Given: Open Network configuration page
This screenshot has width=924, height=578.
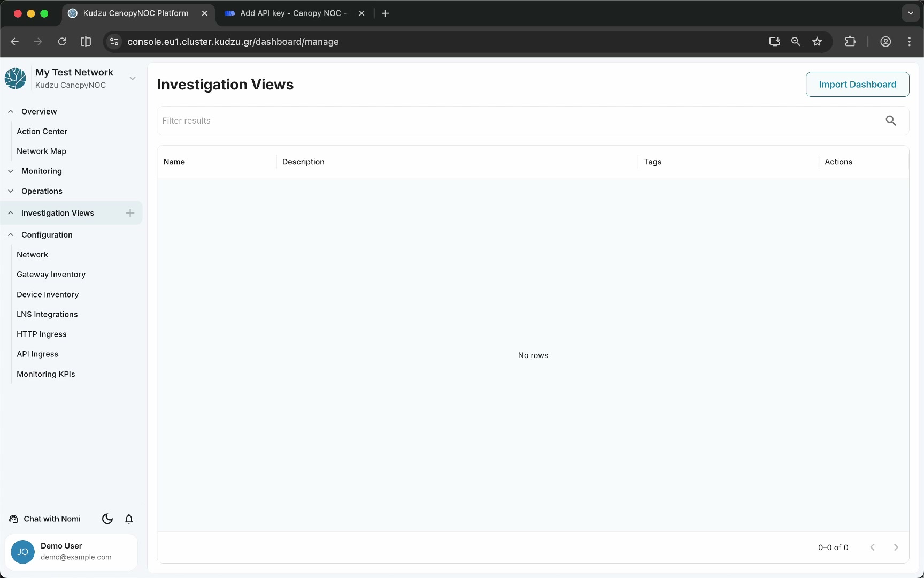Looking at the screenshot, I should 32,255.
